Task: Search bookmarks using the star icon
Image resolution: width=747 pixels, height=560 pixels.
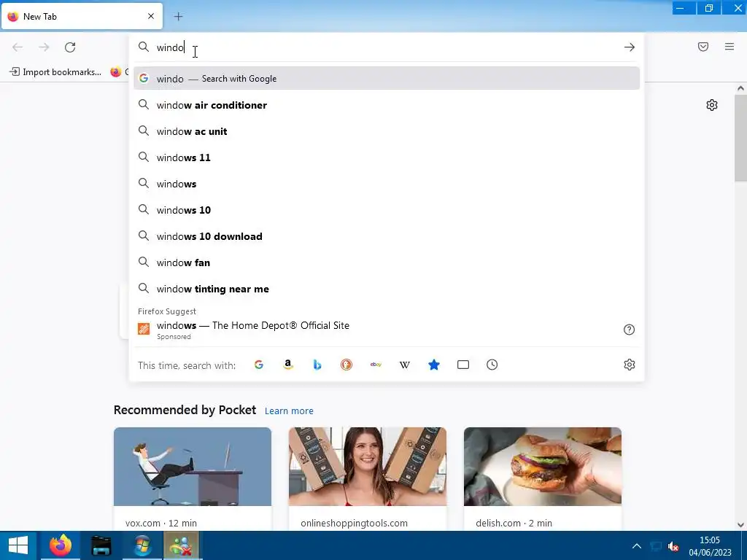Action: pos(434,365)
